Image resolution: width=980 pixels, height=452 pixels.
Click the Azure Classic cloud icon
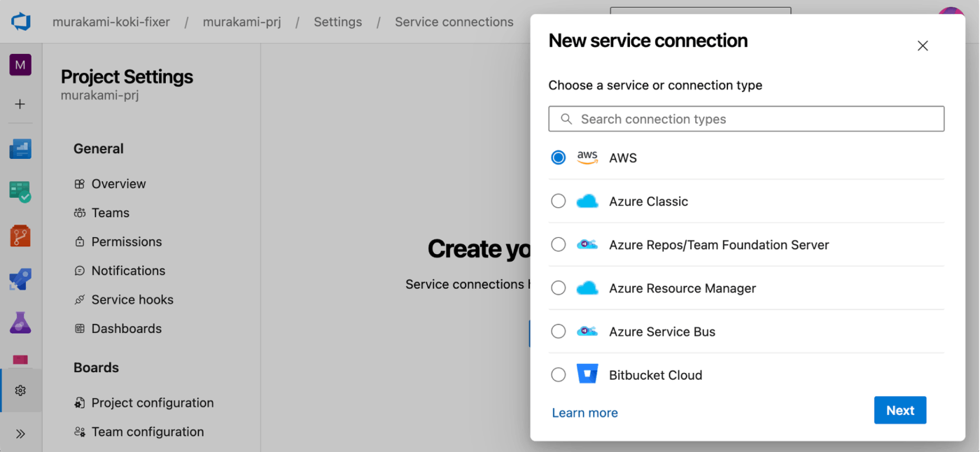(x=587, y=202)
